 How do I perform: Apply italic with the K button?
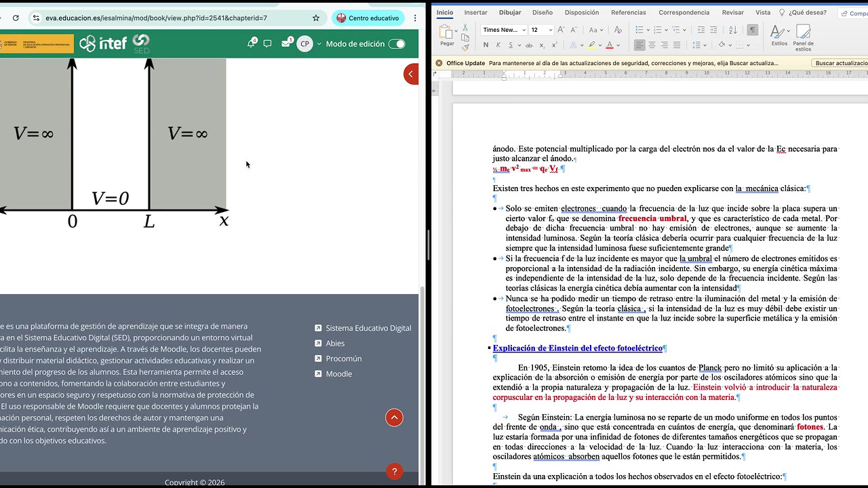pyautogui.click(x=498, y=45)
